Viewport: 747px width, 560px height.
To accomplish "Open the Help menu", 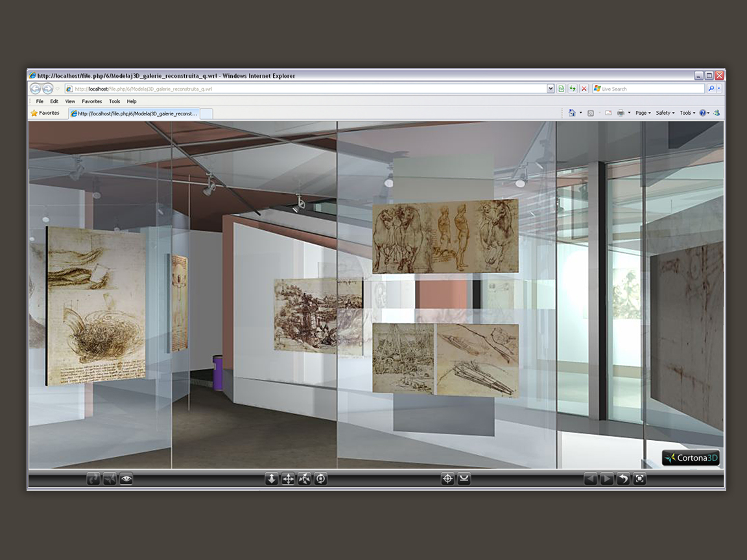I will (x=132, y=101).
